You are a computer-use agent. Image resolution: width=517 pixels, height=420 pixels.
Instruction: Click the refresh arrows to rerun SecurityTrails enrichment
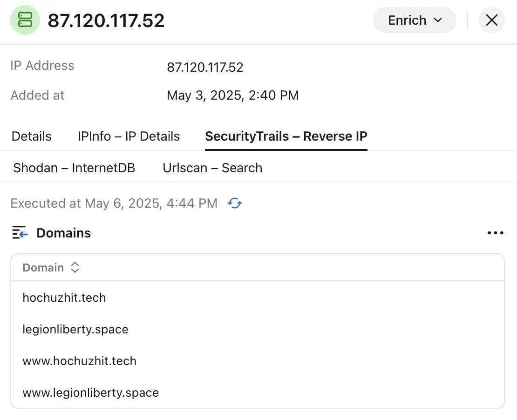[235, 203]
